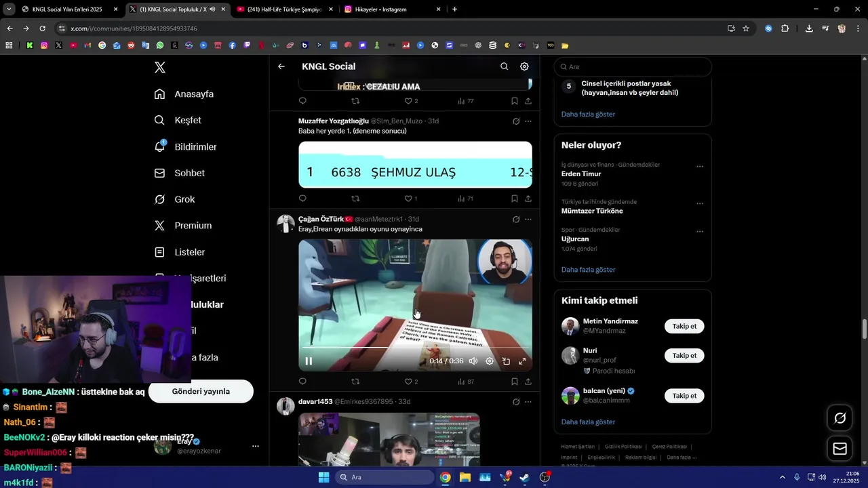Open Grok floating button
868x488 pixels.
tap(840, 418)
